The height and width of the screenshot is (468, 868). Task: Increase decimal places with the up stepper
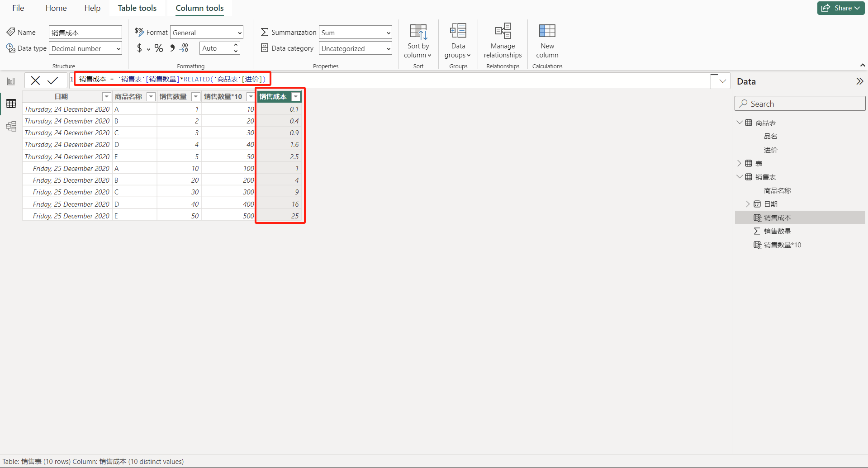click(236, 45)
